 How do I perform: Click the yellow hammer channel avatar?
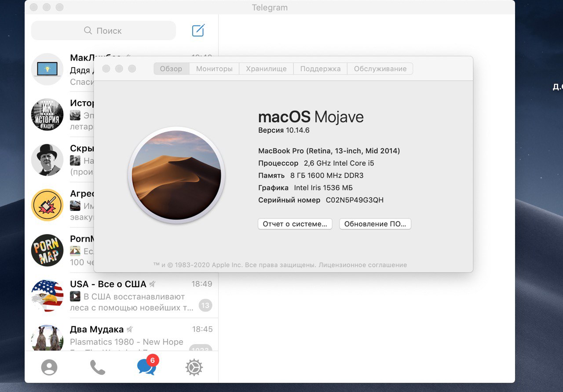pyautogui.click(x=48, y=205)
